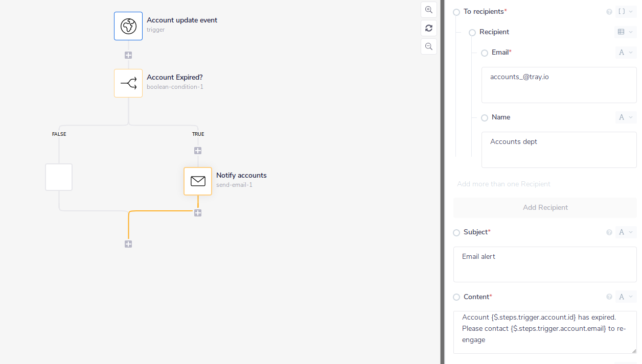This screenshot has width=642, height=364.
Task: Click the plus icon below the trigger node
Action: [x=128, y=55]
